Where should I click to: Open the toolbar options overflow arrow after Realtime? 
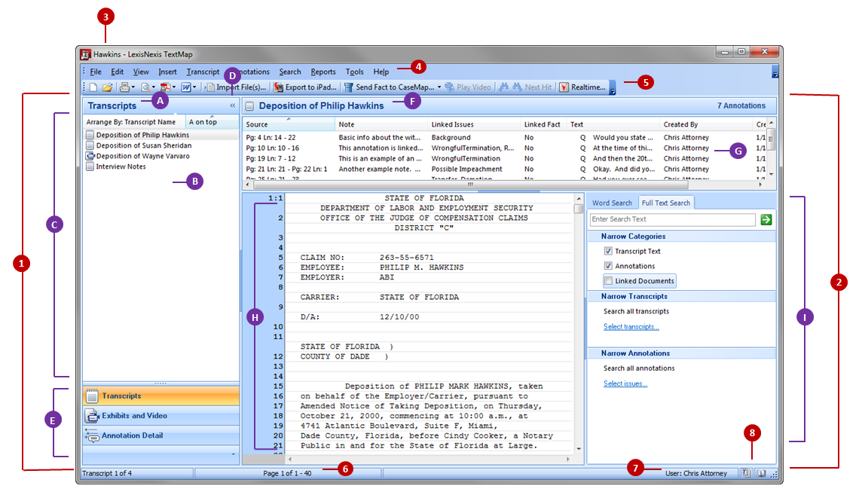tap(613, 87)
